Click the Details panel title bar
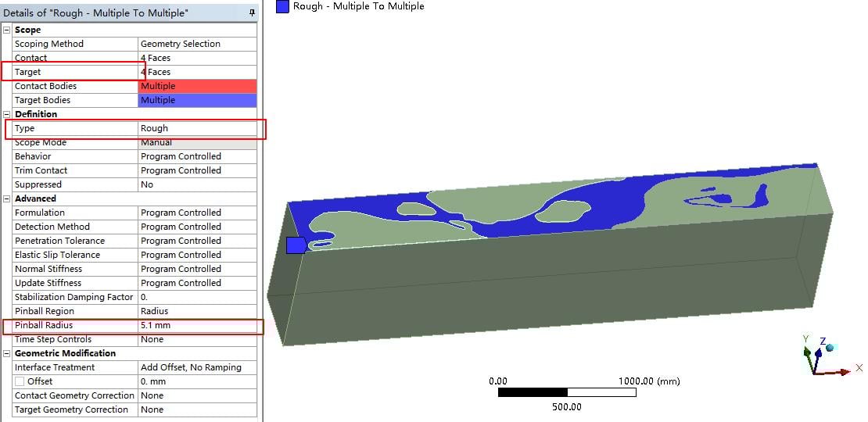Image resolution: width=868 pixels, height=422 pixels. 130,13
